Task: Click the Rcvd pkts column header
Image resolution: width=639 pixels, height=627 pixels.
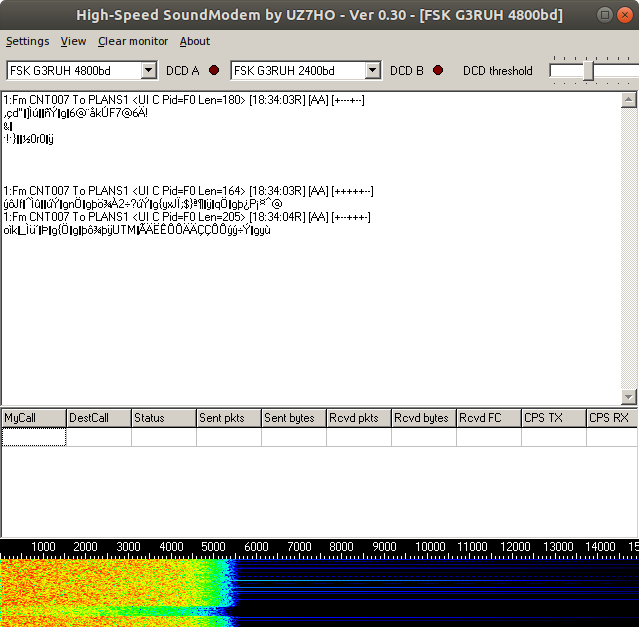Action: [359, 418]
